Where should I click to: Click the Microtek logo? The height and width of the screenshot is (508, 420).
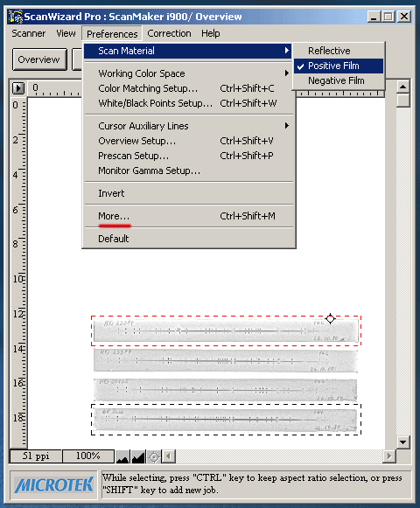point(53,485)
